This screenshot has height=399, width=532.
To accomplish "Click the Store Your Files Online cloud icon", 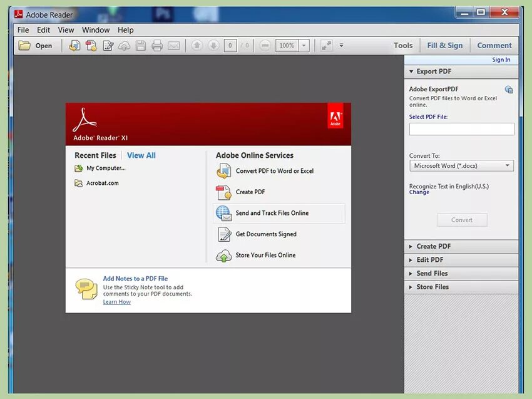I will coord(223,256).
